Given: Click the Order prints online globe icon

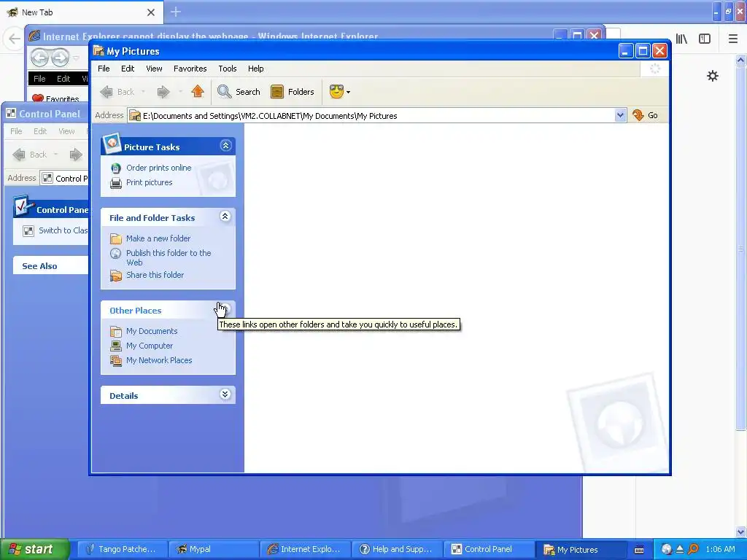Looking at the screenshot, I should pos(116,168).
